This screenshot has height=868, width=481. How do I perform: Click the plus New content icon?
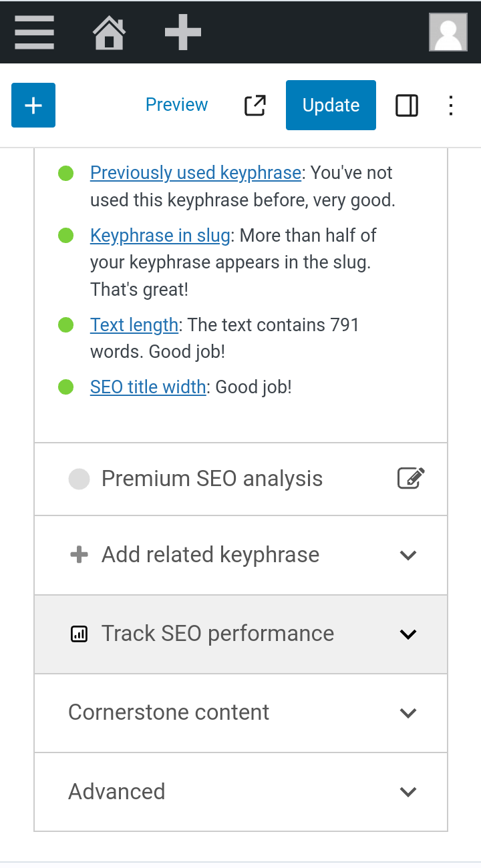point(182,32)
